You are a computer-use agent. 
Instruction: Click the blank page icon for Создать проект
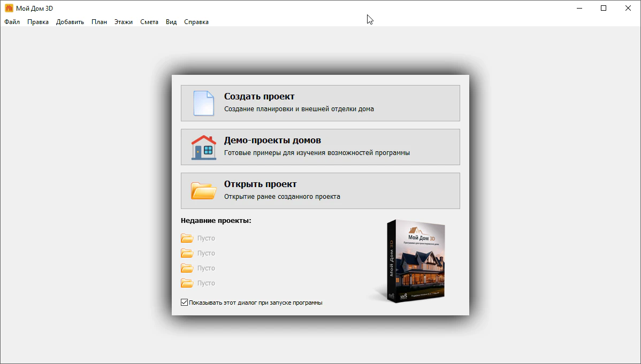click(x=203, y=103)
